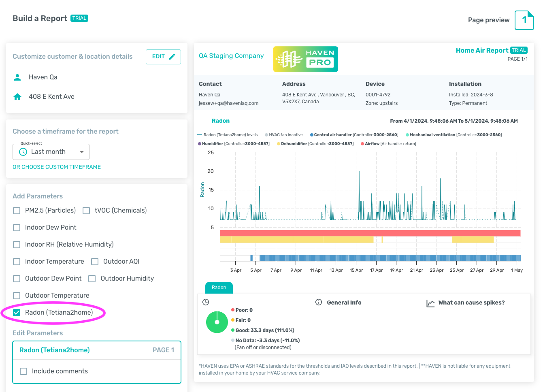Click the clock icon in Quick-select field

click(23, 151)
